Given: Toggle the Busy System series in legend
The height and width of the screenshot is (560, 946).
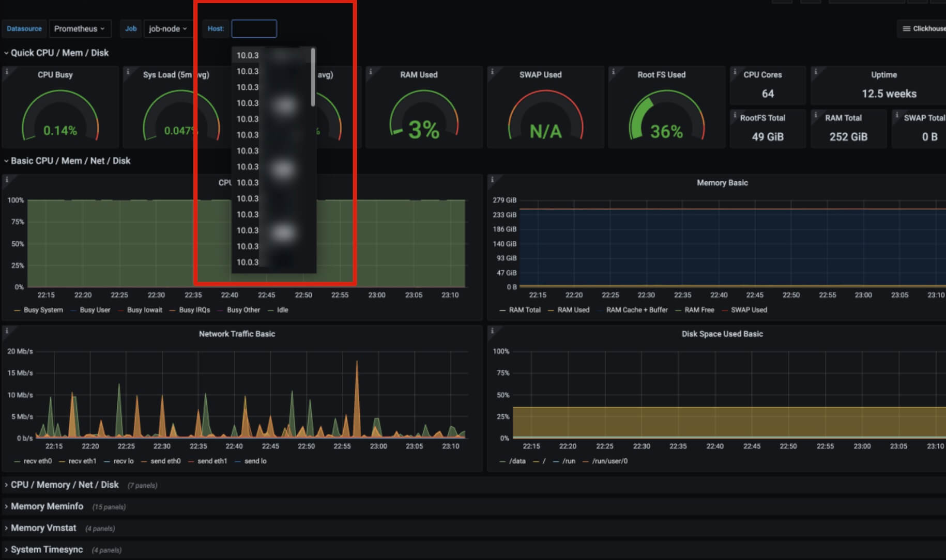Looking at the screenshot, I should [x=43, y=310].
